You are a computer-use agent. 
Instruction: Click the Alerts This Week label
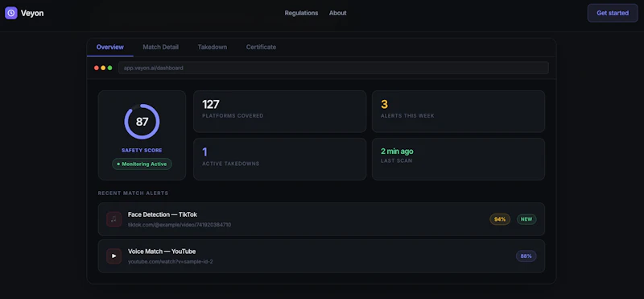pyautogui.click(x=407, y=116)
